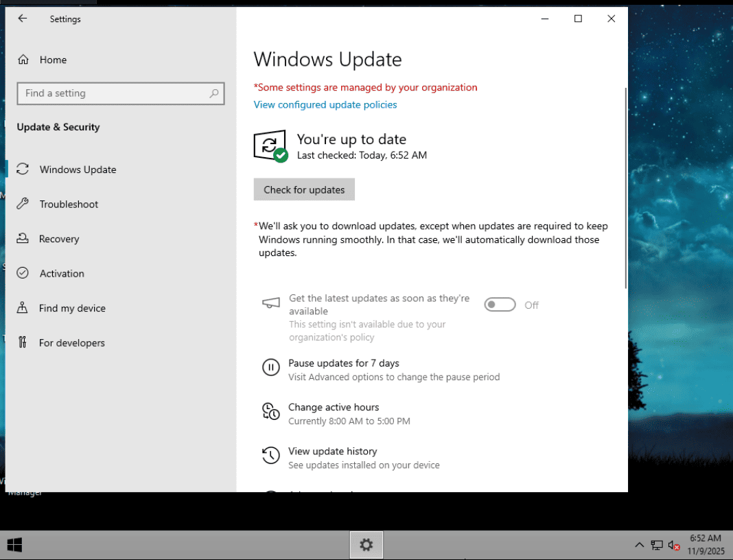The width and height of the screenshot is (733, 560).
Task: Click the Find my device icon
Action: 23,308
